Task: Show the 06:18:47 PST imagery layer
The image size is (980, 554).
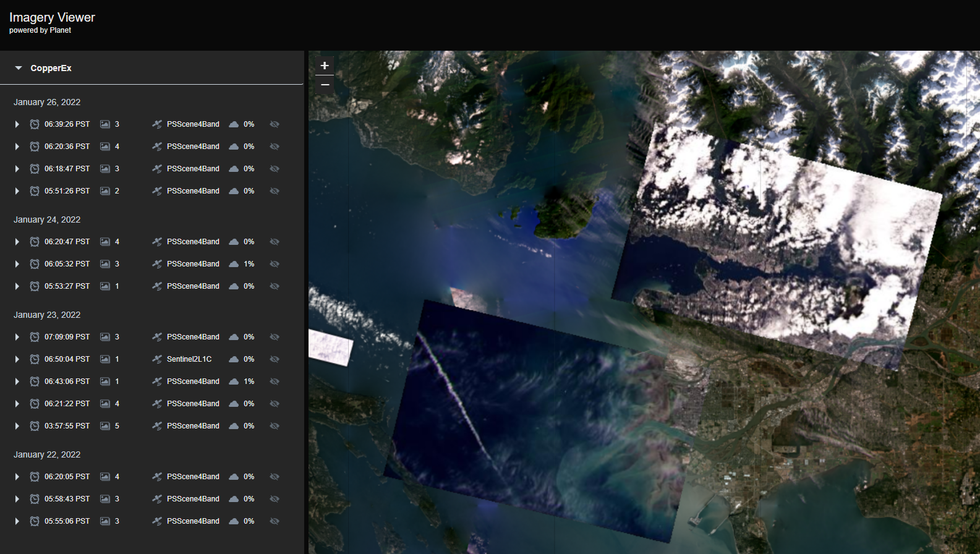Action: (x=275, y=169)
